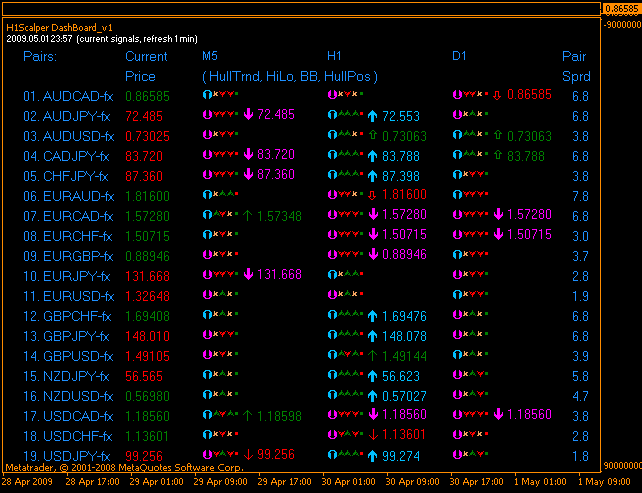Click the cyan up arrow beside H1 72.553
The image size is (642, 493).
[x=372, y=116]
